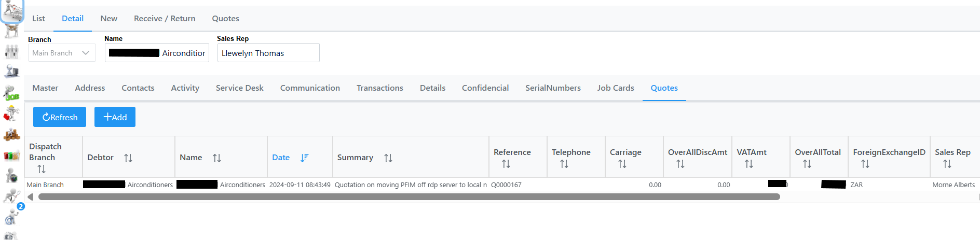Click the group of people sidebar icon
980x240 pixels.
(11, 52)
